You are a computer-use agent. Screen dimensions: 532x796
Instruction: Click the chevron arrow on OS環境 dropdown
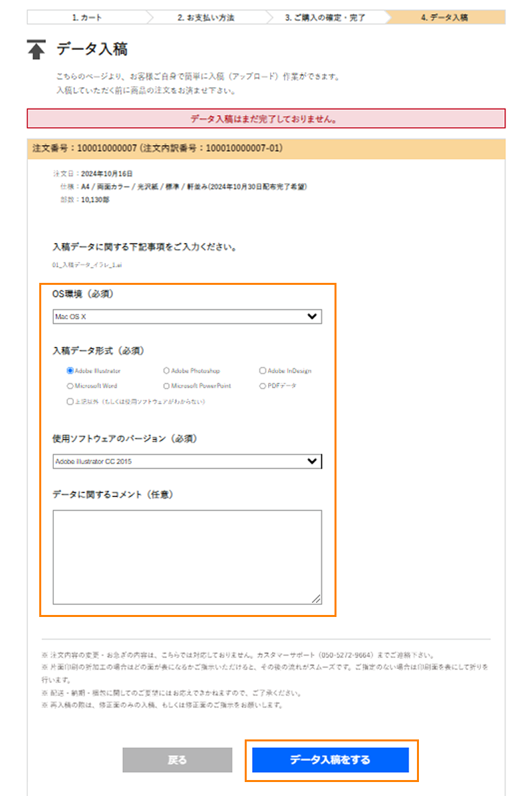(x=312, y=317)
